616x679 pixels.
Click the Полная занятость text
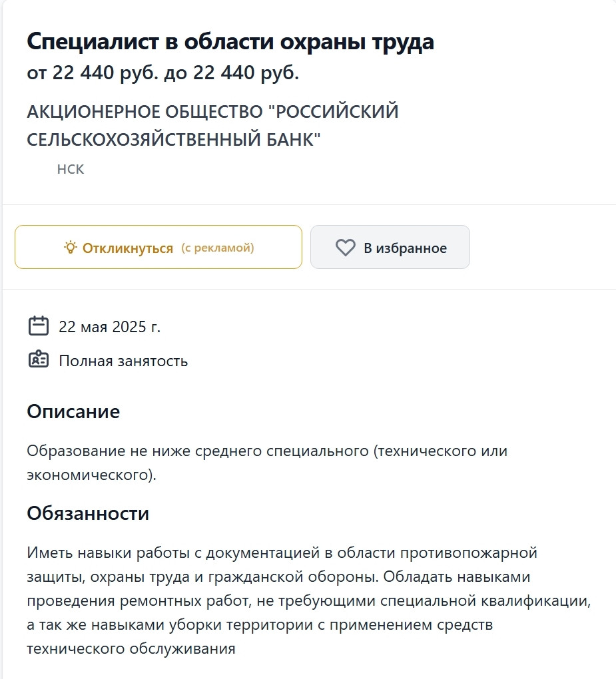123,361
